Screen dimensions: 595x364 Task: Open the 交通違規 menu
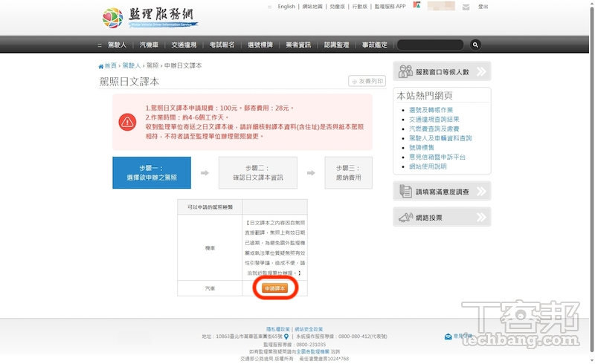[x=184, y=45]
